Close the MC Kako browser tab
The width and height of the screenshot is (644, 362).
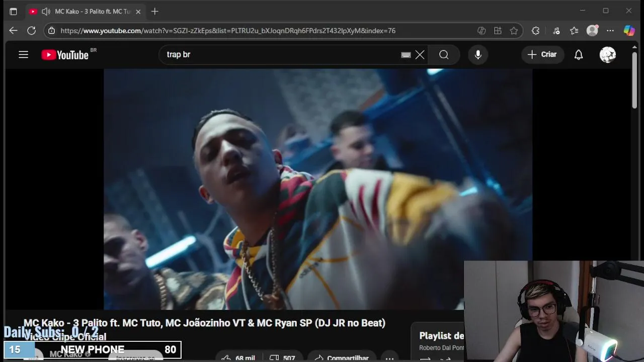138,11
